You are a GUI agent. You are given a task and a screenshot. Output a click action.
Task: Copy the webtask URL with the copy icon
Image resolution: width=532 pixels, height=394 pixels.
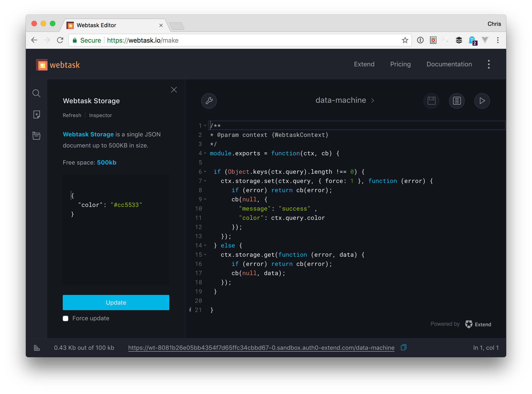click(403, 348)
